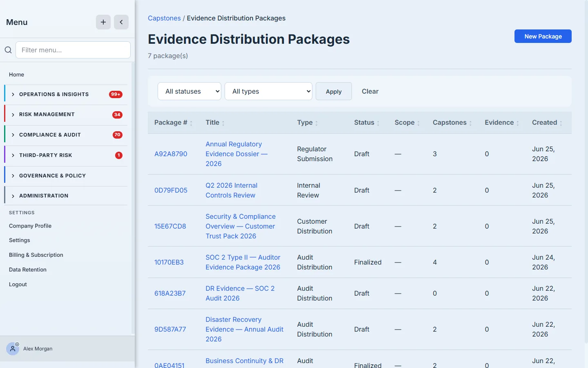The image size is (588, 368).
Task: Open package 0D79FD05
Action: click(x=171, y=190)
